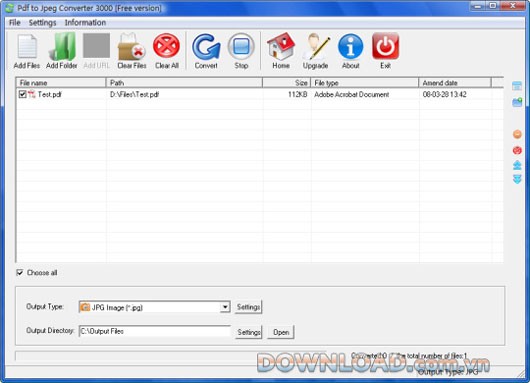Click the Output Directory path field

coord(154,331)
